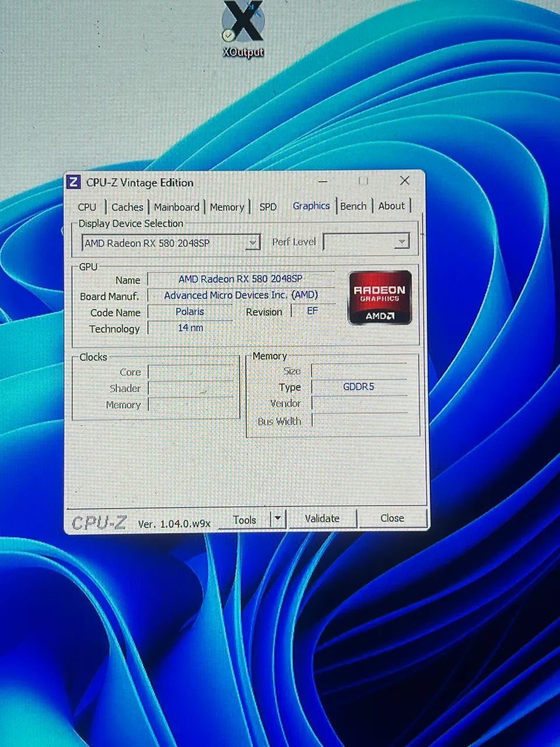Switch to the Caches tab
560x747 pixels.
tap(127, 207)
